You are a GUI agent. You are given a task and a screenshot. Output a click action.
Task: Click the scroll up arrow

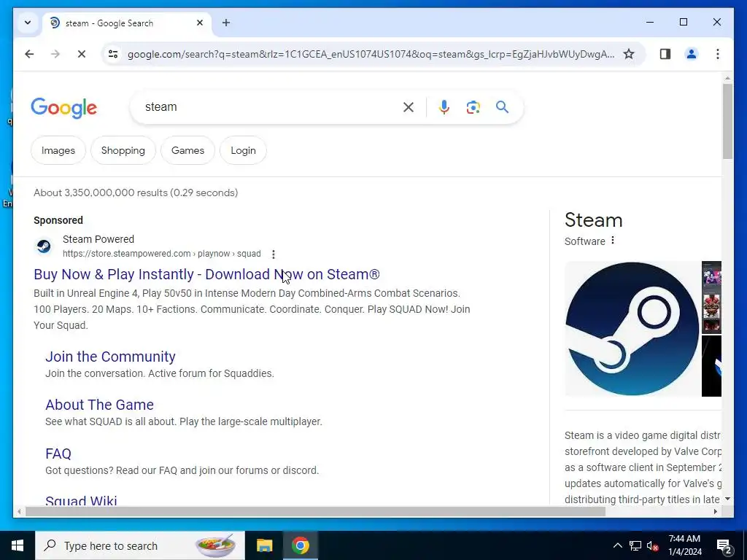(x=727, y=77)
